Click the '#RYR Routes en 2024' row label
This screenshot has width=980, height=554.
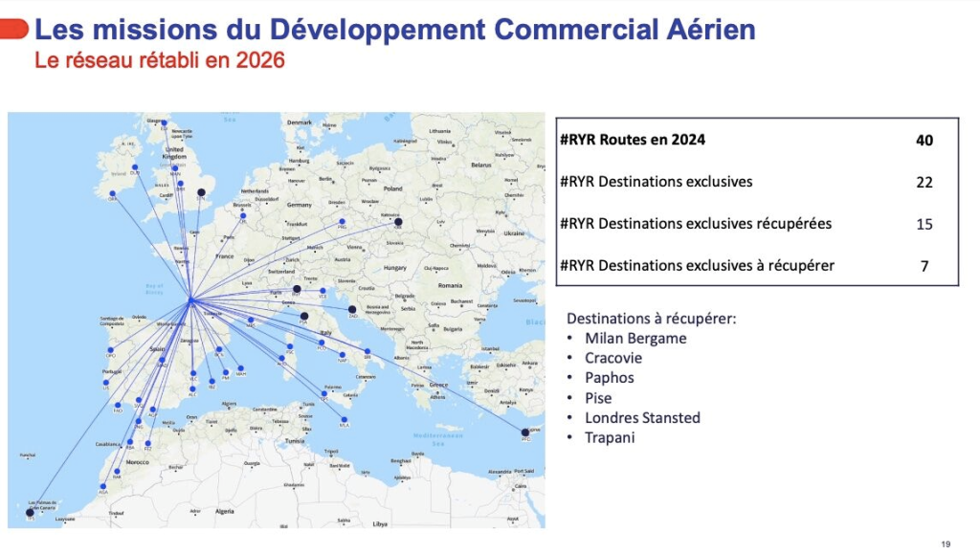point(633,140)
